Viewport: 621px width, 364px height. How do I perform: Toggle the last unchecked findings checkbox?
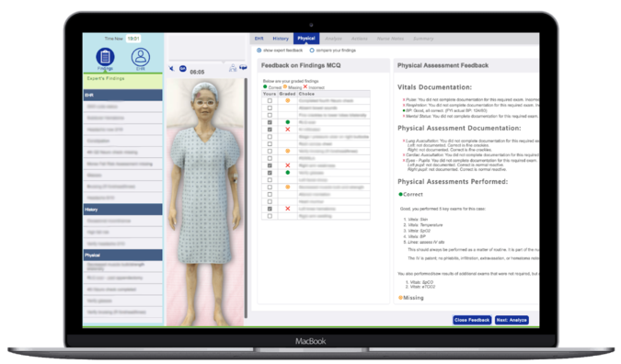coord(270,216)
